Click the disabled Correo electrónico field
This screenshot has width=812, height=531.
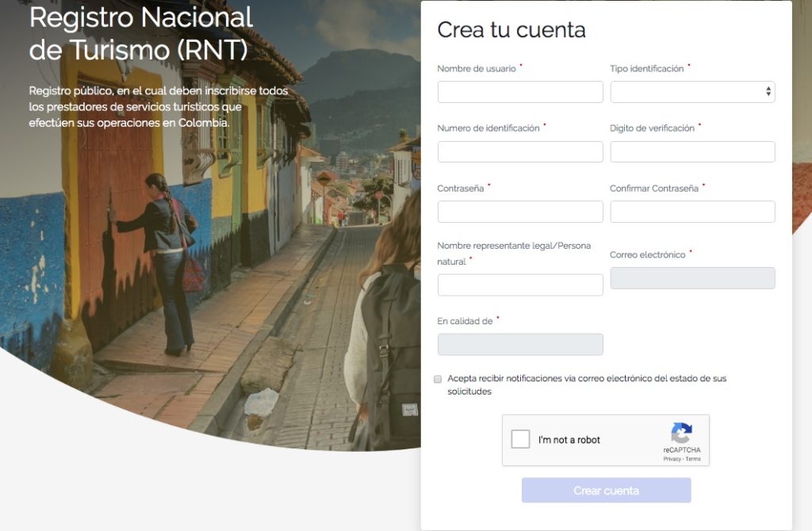[691, 277]
